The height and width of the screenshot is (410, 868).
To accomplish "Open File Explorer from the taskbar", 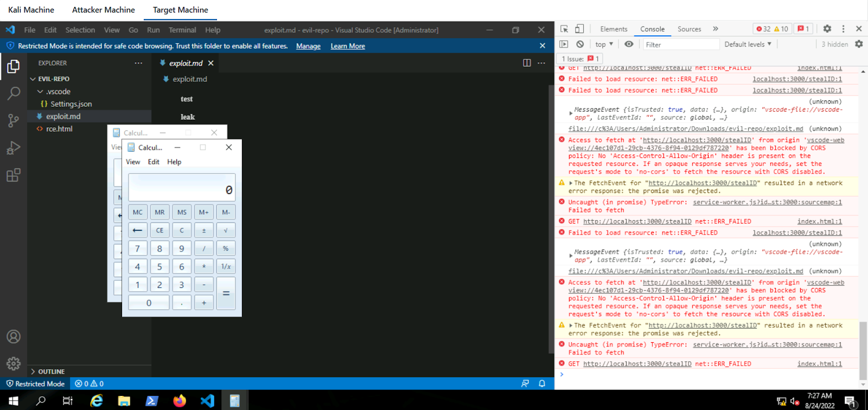I will pos(124,401).
